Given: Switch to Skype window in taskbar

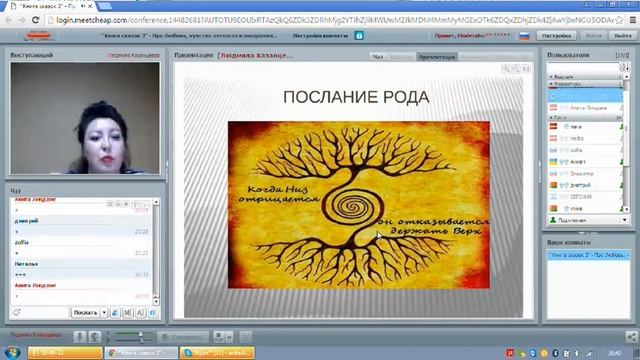Looking at the screenshot, I should click(x=217, y=353).
